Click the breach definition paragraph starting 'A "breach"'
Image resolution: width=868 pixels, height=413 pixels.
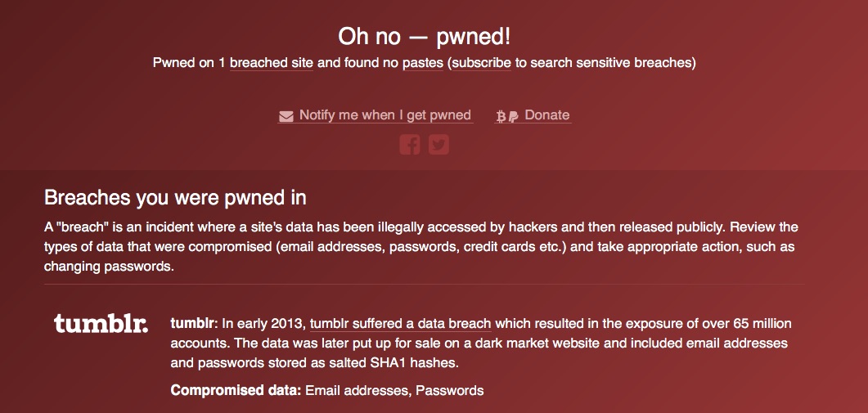421,246
